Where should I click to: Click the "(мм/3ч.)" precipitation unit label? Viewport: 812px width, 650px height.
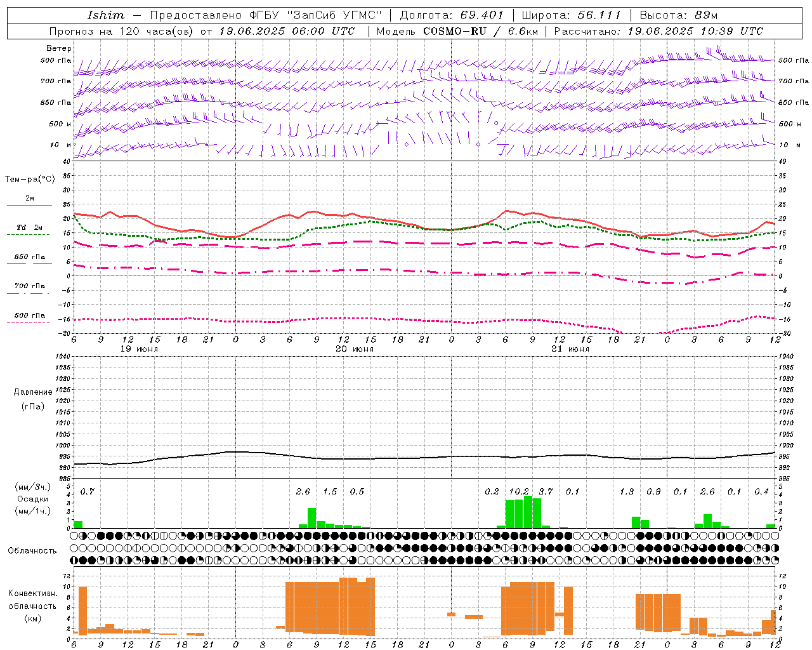pyautogui.click(x=33, y=487)
